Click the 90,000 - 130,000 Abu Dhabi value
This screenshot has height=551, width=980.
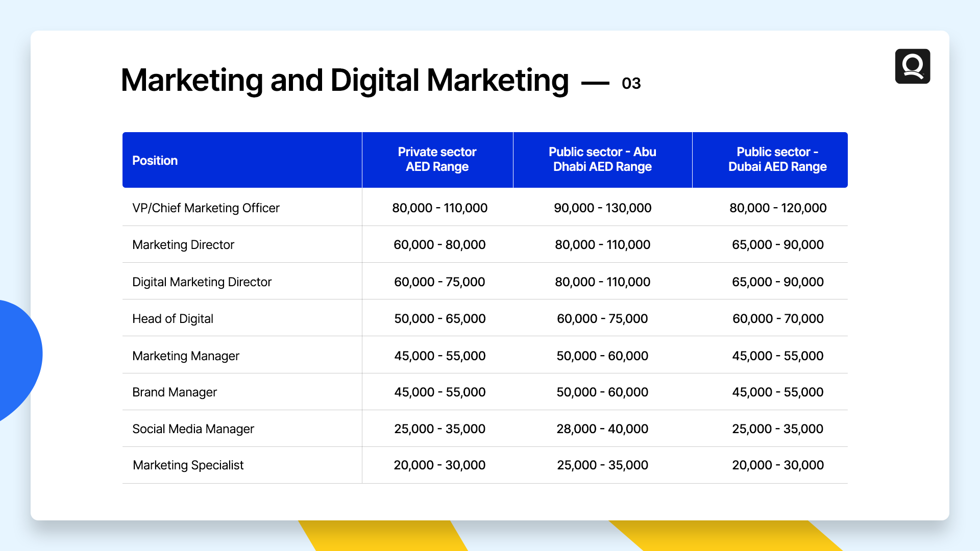click(x=602, y=208)
